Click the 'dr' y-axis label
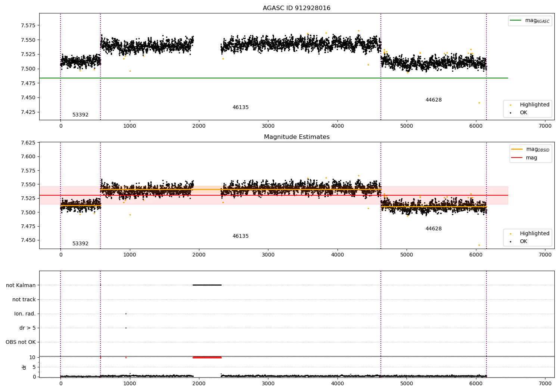Image resolution: width=560 pixels, height=392 pixels. pos(24,367)
